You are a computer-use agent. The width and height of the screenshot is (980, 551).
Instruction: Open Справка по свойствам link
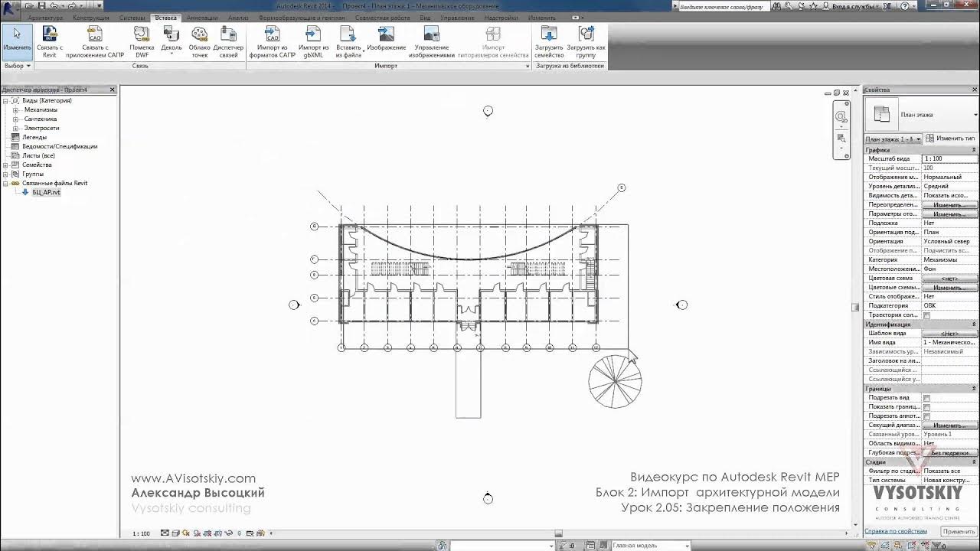[x=896, y=531]
